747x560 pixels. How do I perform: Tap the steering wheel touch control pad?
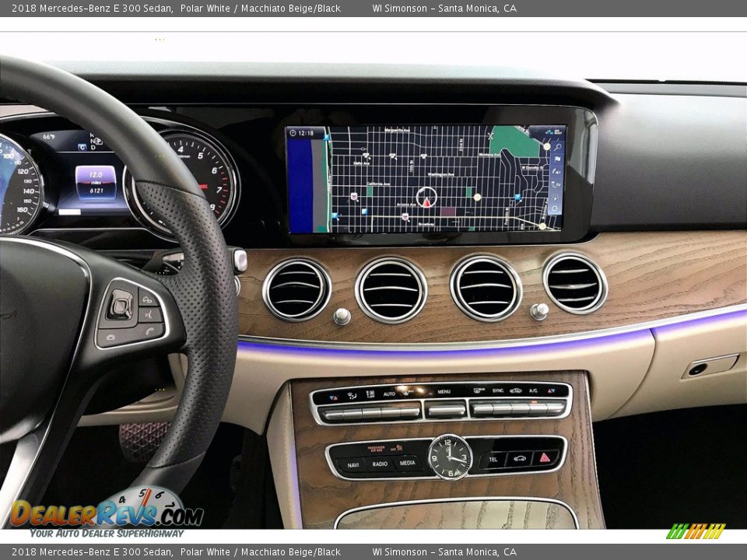pyautogui.click(x=121, y=304)
